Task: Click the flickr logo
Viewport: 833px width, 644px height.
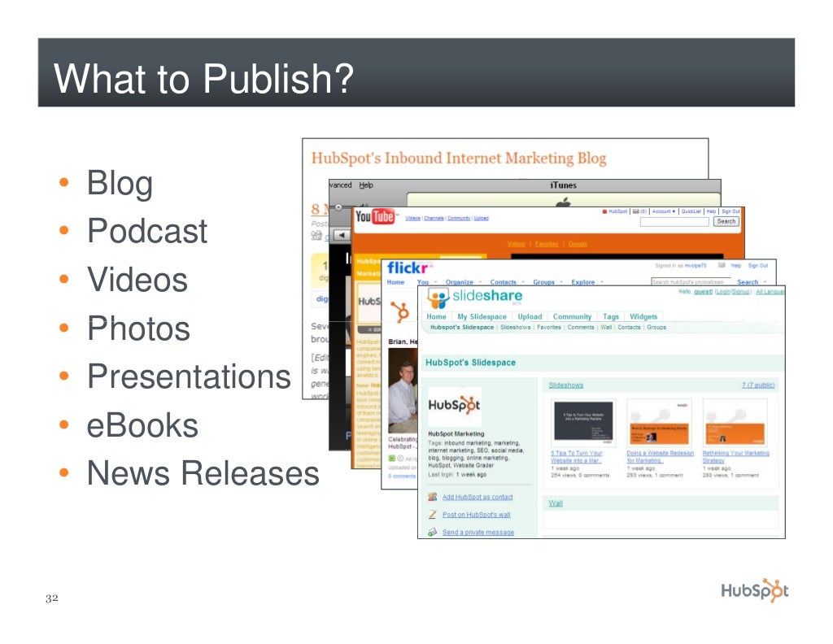Action: click(x=408, y=268)
